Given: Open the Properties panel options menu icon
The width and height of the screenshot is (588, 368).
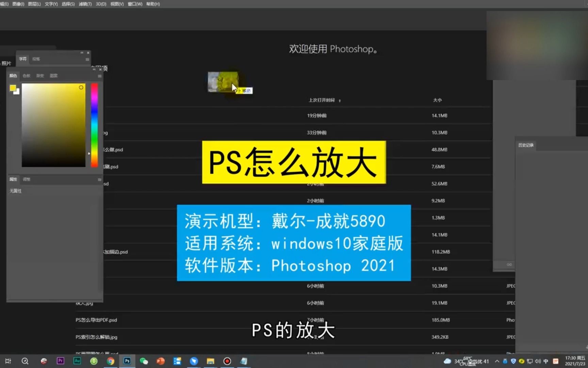Looking at the screenshot, I should [100, 180].
